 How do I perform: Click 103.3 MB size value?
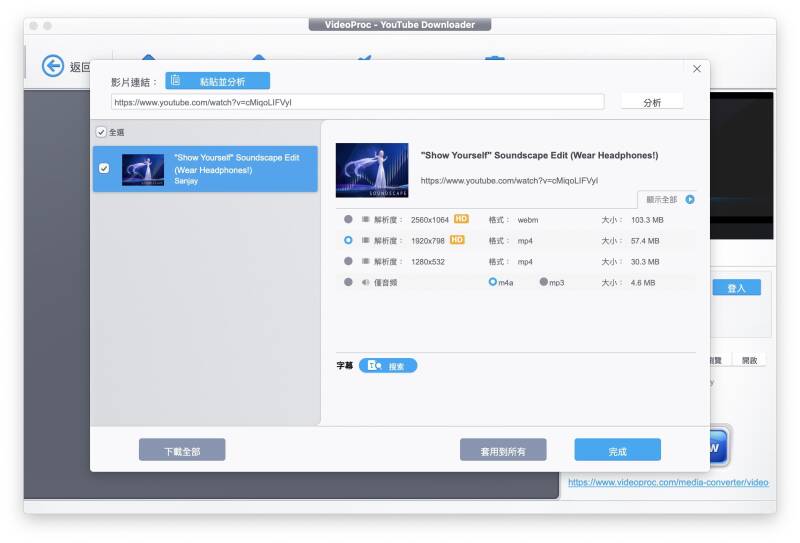tap(647, 220)
